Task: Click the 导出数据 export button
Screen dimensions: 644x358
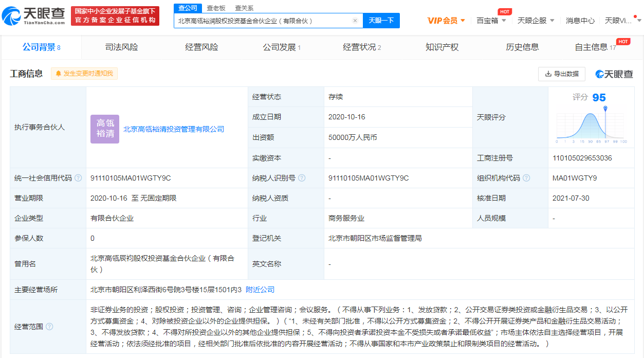Action: click(562, 74)
